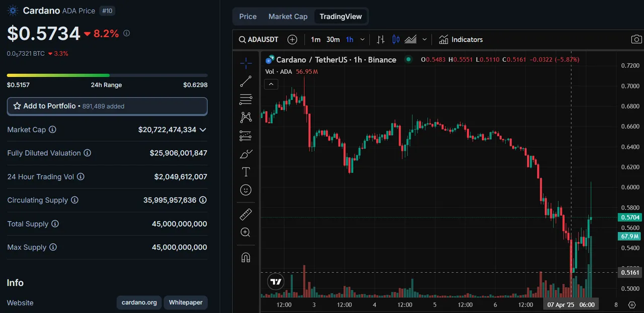Screen dimensions: 644x313
Task: Click the TradingView logo on chart
Action: (x=275, y=282)
